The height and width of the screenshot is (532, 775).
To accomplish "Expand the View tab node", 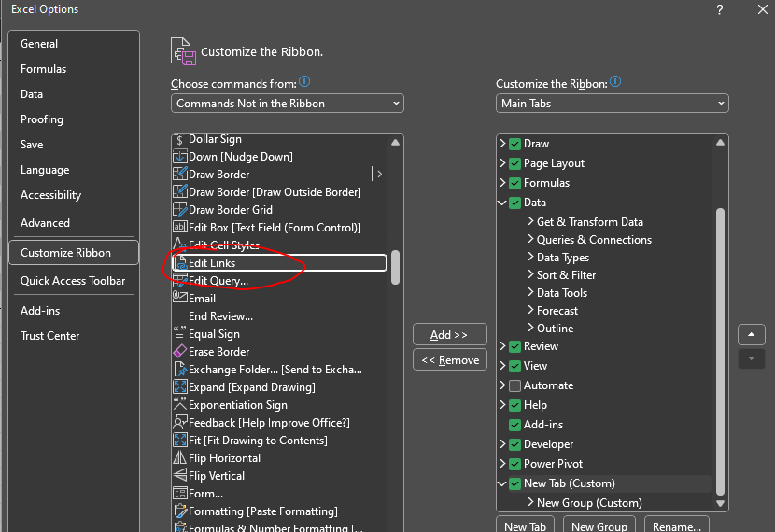I will coord(502,366).
